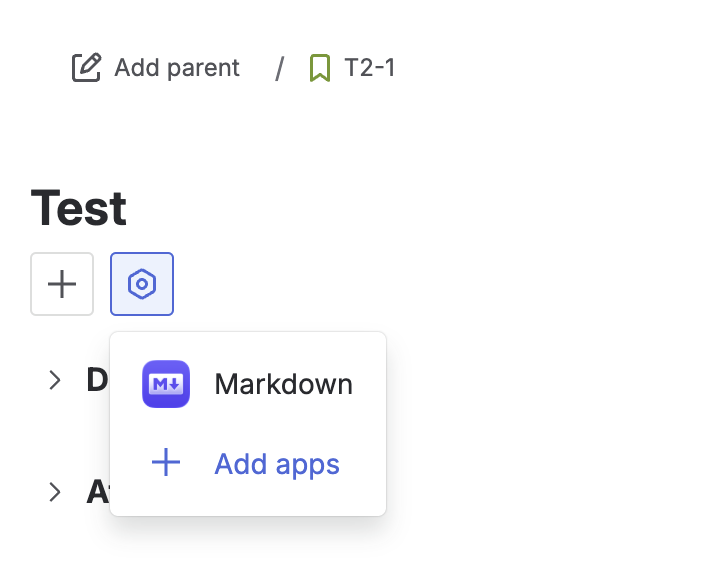Click empty space right of Markdown label
This screenshot has width=706, height=580.
[368, 384]
